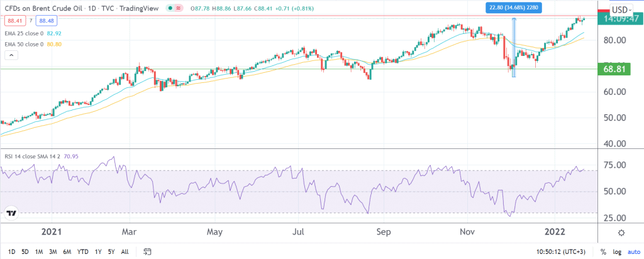The width and height of the screenshot is (644, 259).
Task: Click the 88.48 buy price button
Action: (x=47, y=20)
